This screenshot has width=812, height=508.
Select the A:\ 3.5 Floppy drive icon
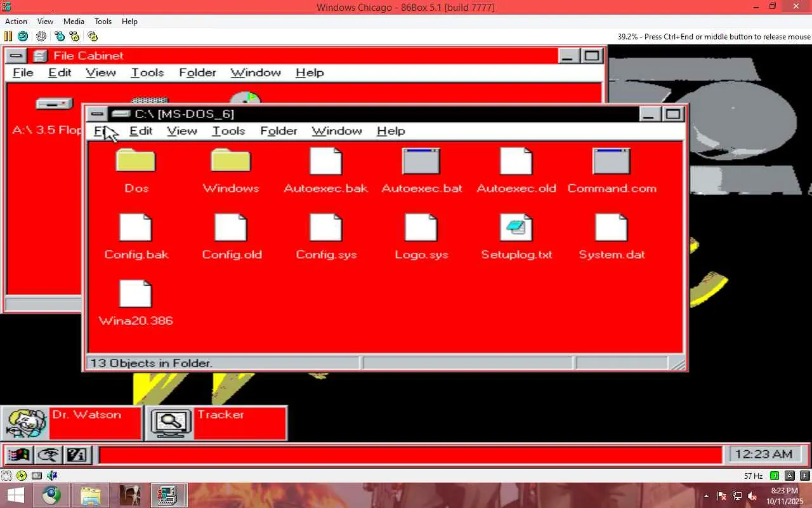click(55, 104)
